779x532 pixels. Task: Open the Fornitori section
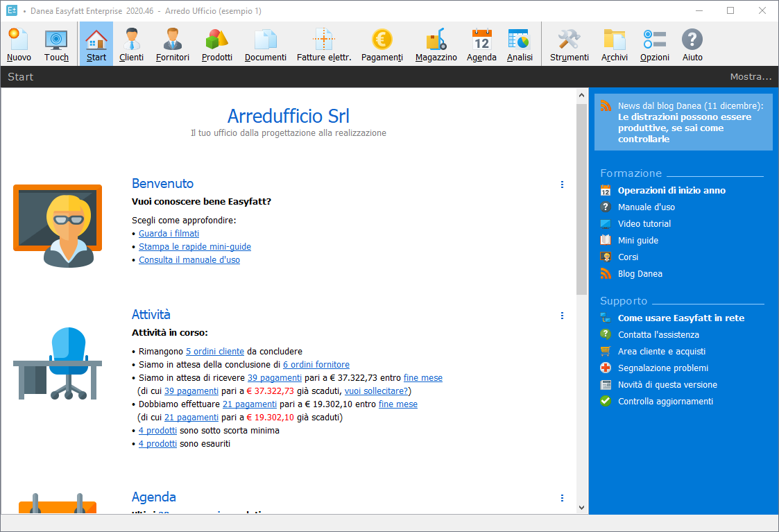[x=173, y=44]
